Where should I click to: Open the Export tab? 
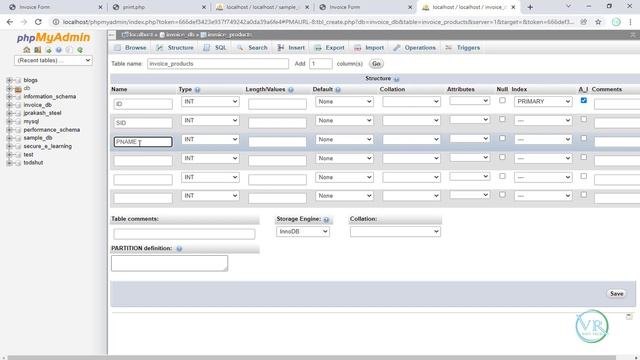pyautogui.click(x=330, y=48)
